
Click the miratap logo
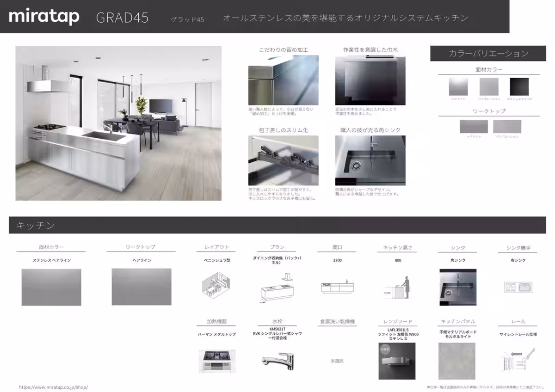click(x=44, y=17)
